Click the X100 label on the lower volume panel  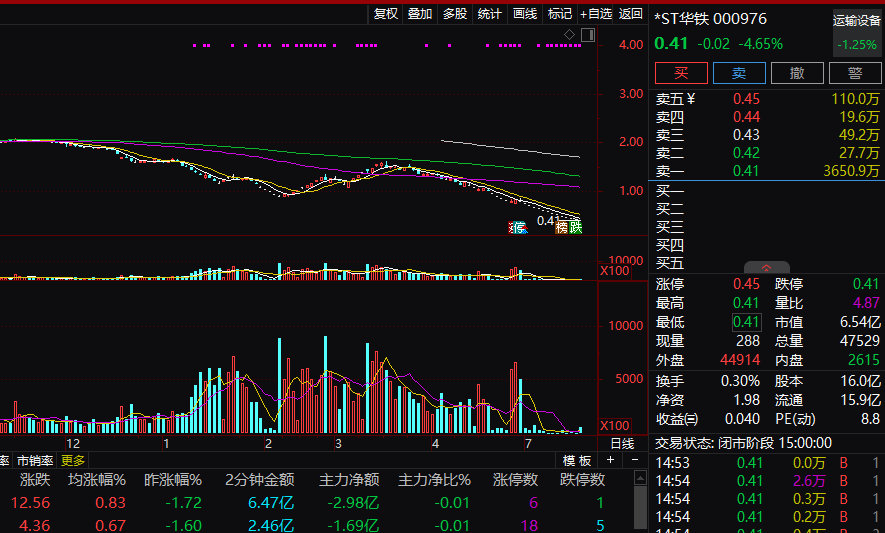[614, 426]
